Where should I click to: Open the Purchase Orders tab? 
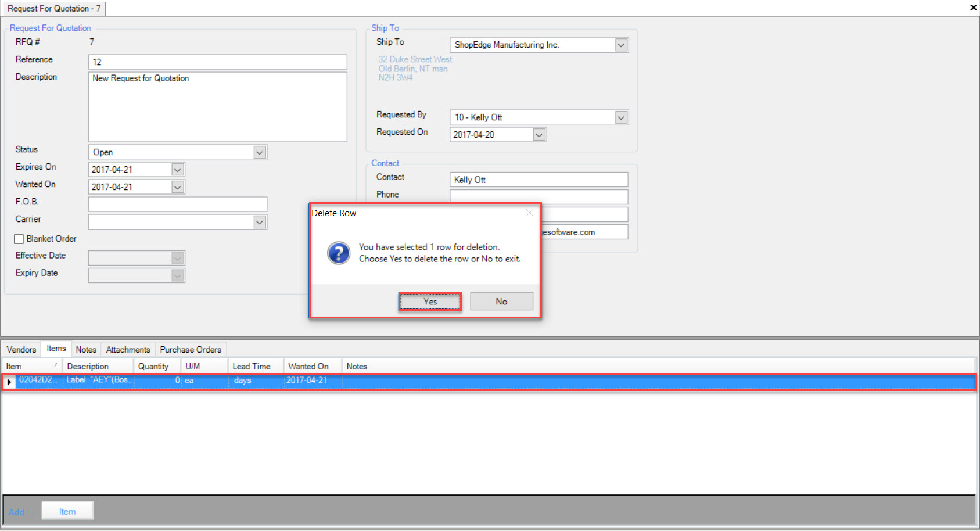click(191, 350)
